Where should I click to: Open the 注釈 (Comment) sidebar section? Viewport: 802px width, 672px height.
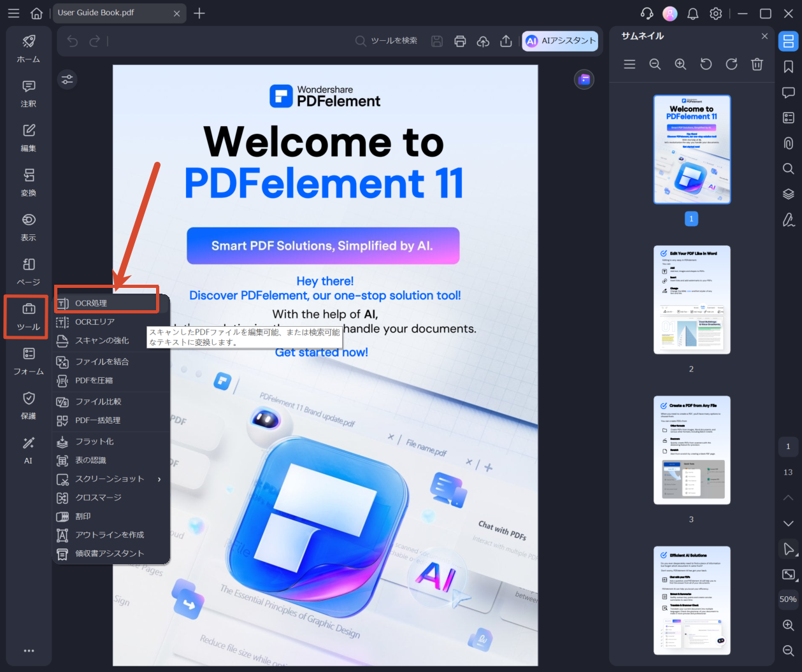(29, 94)
